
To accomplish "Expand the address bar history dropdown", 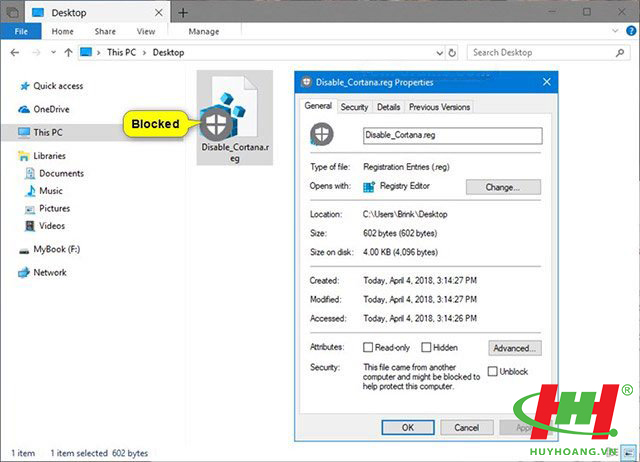I will pyautogui.click(x=440, y=53).
